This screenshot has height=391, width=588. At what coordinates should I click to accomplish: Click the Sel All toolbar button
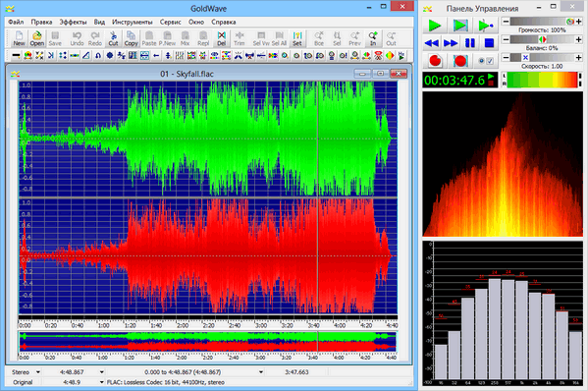(279, 38)
